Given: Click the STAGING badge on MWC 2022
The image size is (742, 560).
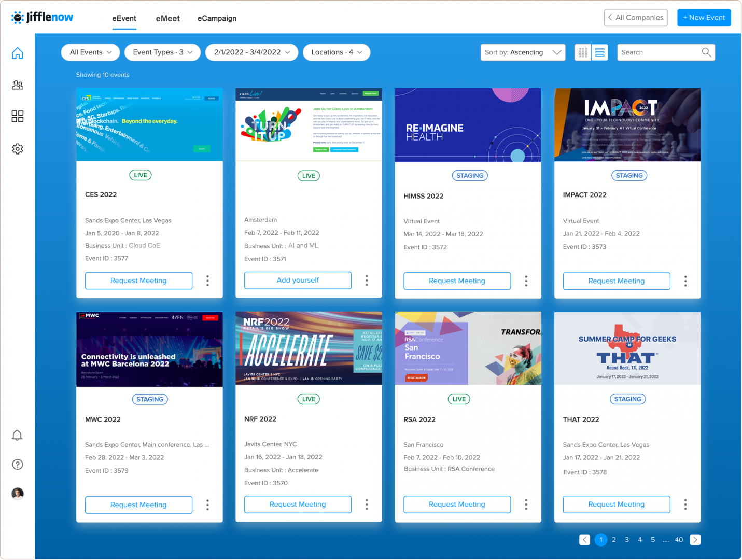Looking at the screenshot, I should tap(150, 399).
